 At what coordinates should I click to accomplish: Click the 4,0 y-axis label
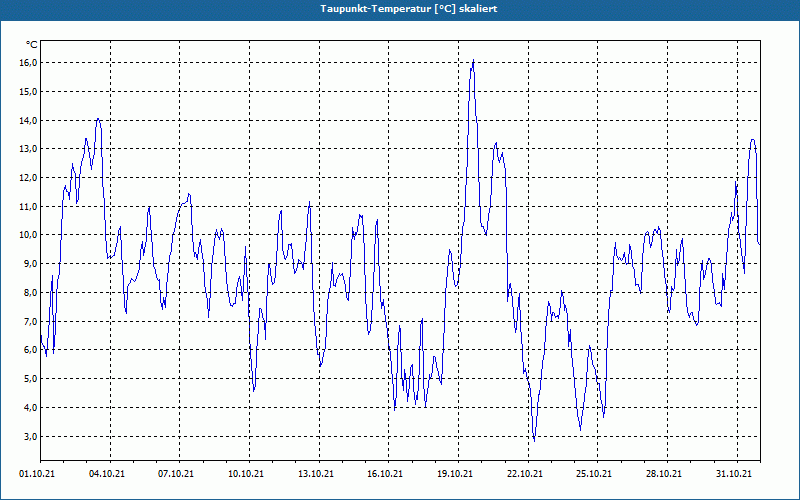pos(31,408)
